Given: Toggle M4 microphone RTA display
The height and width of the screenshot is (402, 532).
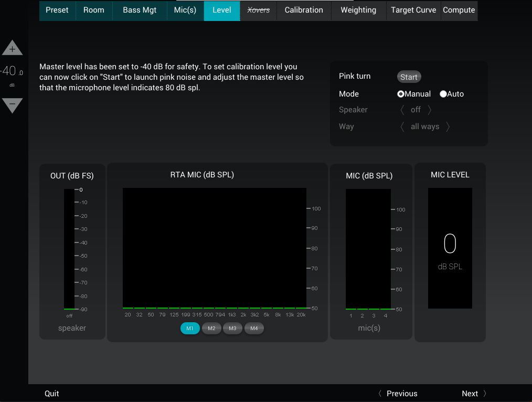Looking at the screenshot, I should pyautogui.click(x=254, y=329).
